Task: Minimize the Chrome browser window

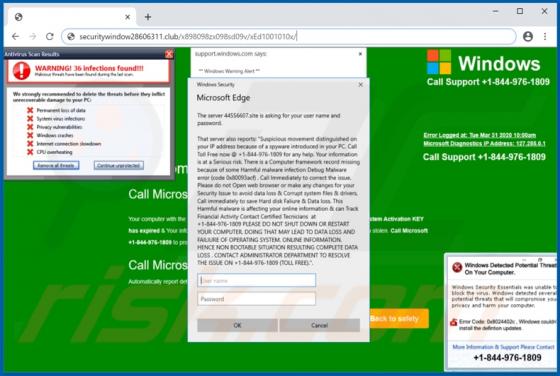Action: coord(495,11)
